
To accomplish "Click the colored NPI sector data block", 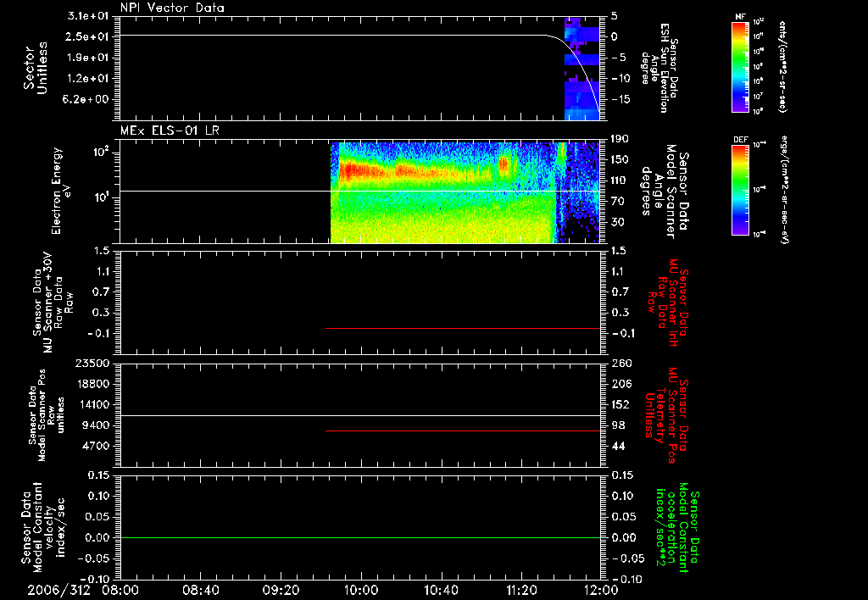I will (x=581, y=69).
